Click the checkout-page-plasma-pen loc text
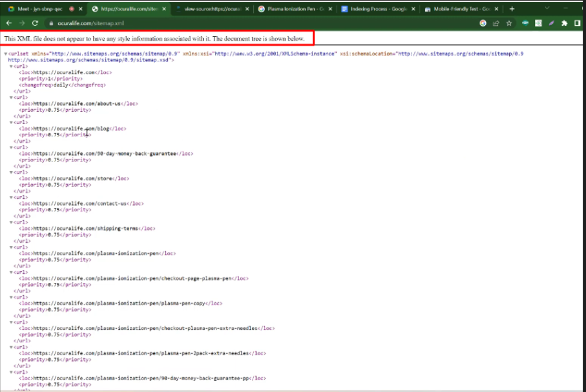The height and width of the screenshot is (392, 586). coord(132,278)
